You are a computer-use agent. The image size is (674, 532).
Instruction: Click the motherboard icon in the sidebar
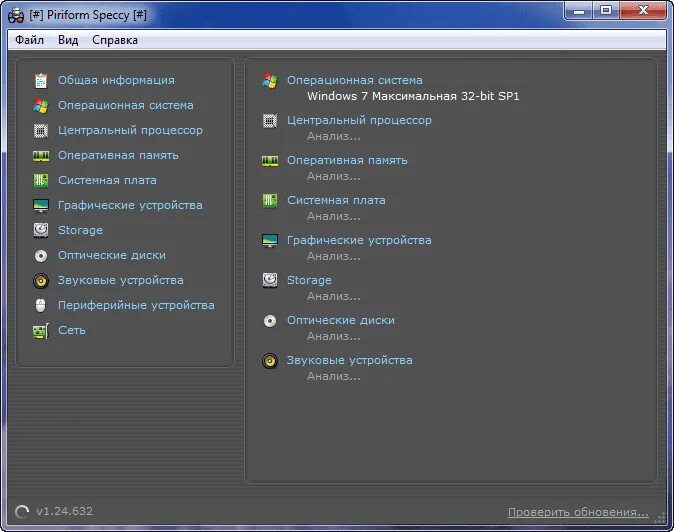pos(41,180)
